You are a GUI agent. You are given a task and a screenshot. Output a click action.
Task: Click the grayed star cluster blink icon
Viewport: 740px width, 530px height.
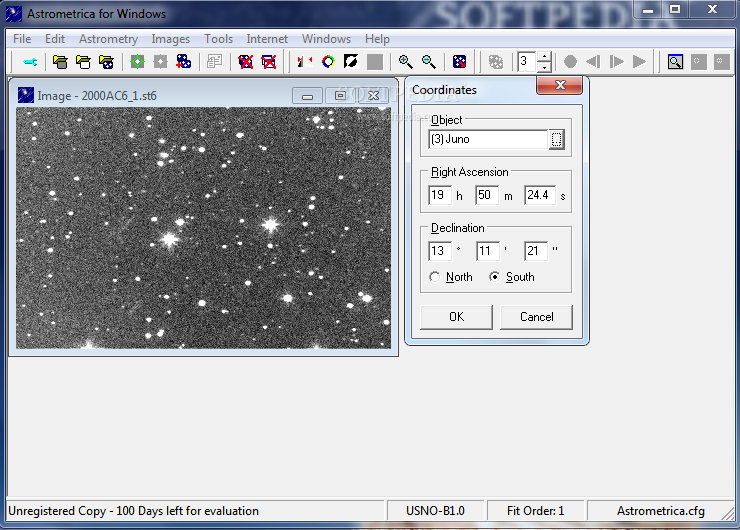496,62
